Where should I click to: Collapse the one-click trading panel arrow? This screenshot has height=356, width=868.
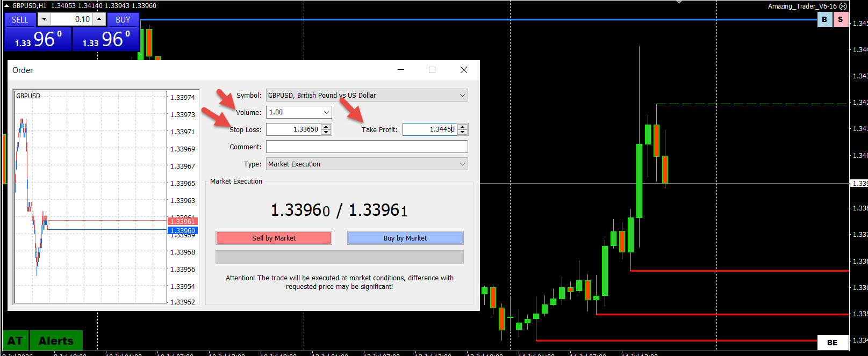pos(6,5)
